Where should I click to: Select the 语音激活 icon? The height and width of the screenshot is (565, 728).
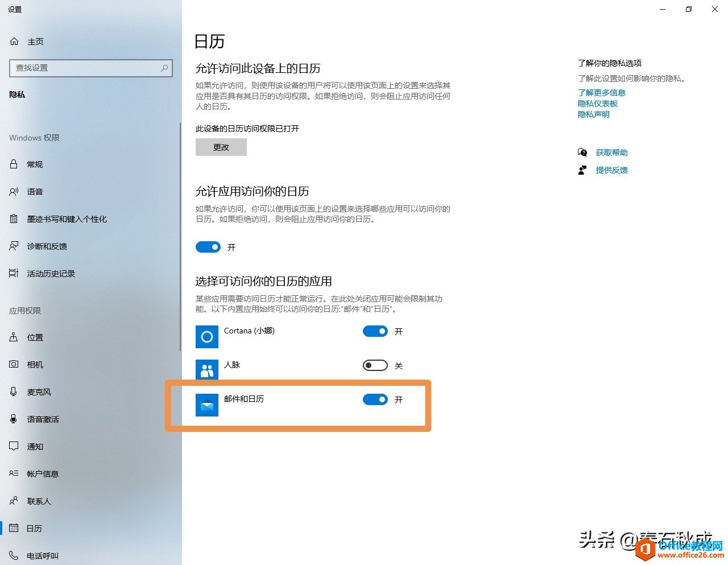(x=14, y=419)
